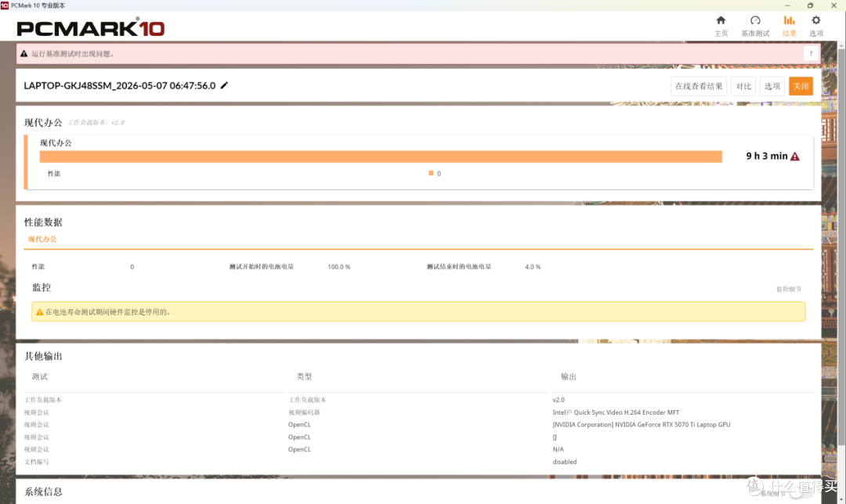
Task: Click the 其他输出 section heading
Action: (x=43, y=356)
